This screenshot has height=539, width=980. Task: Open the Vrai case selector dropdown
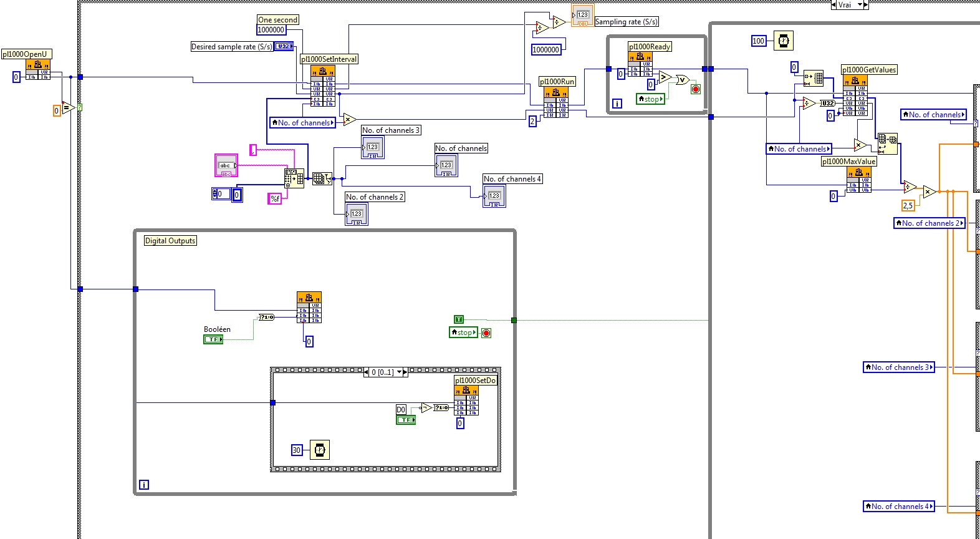[860, 5]
